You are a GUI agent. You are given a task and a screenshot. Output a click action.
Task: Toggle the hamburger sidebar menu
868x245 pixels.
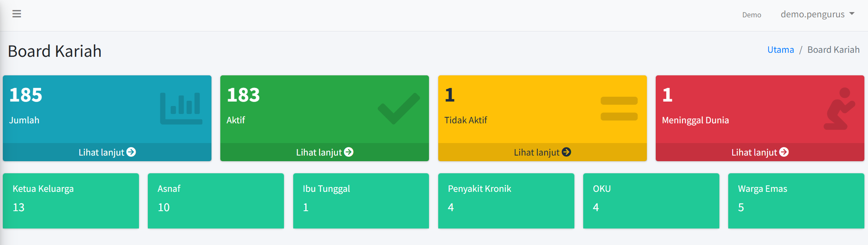[17, 14]
